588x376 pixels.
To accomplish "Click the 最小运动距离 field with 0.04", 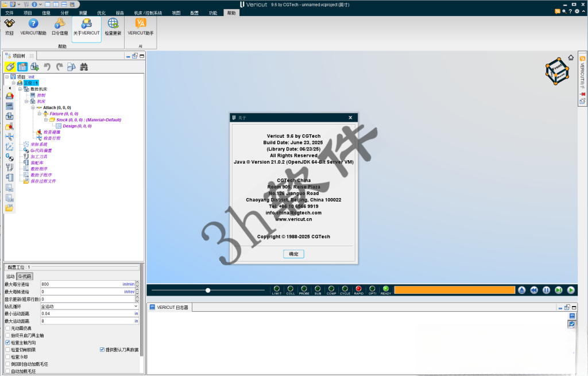I will point(90,313).
